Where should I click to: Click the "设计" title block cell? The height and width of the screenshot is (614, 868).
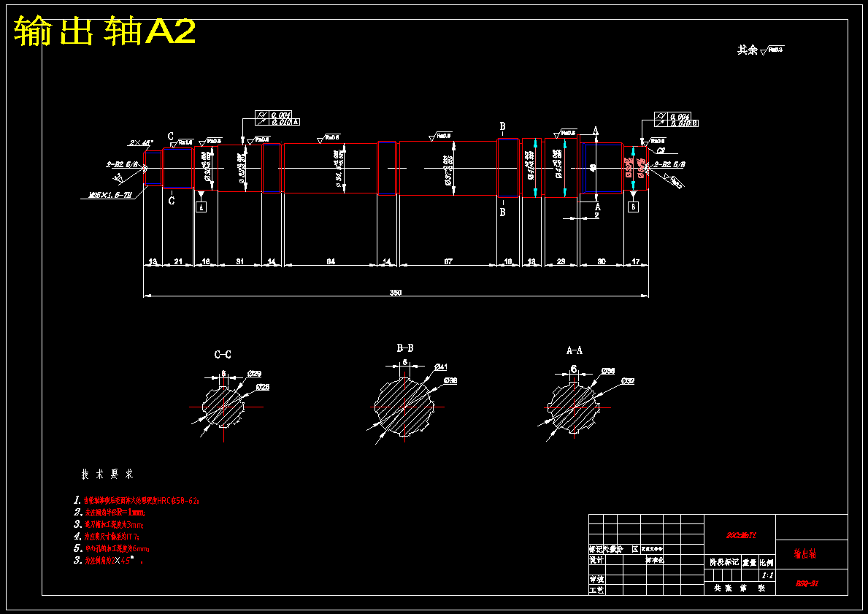(596, 560)
